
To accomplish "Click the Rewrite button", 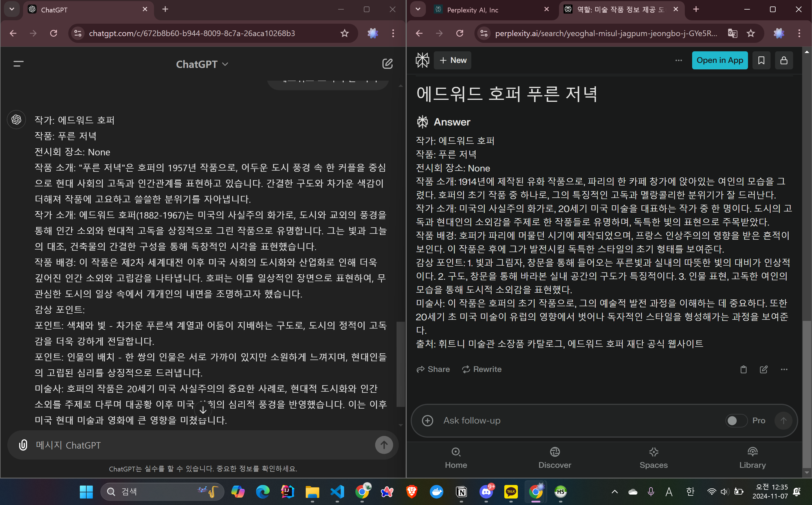I will pos(481,369).
